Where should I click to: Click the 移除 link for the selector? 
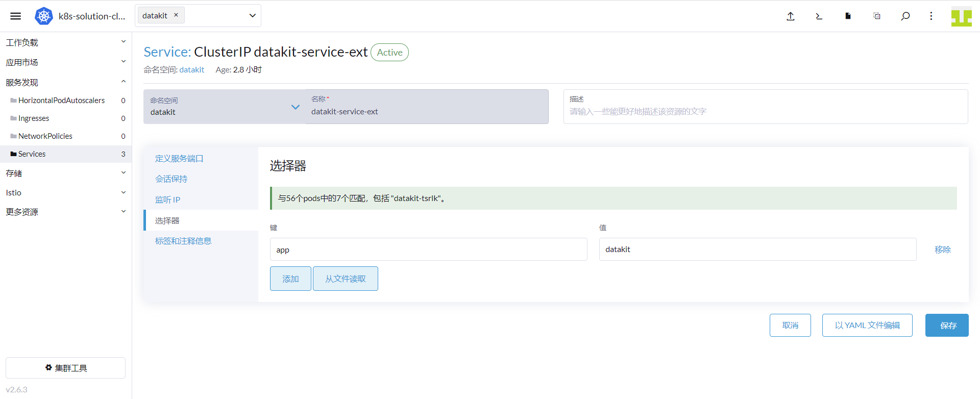coord(942,250)
